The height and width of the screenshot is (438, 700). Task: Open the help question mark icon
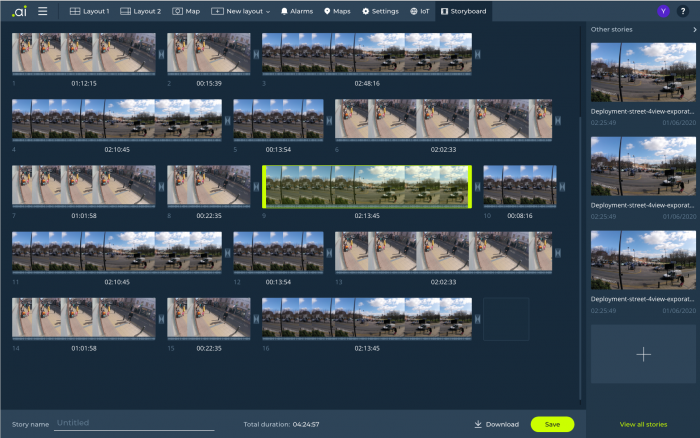pos(683,11)
